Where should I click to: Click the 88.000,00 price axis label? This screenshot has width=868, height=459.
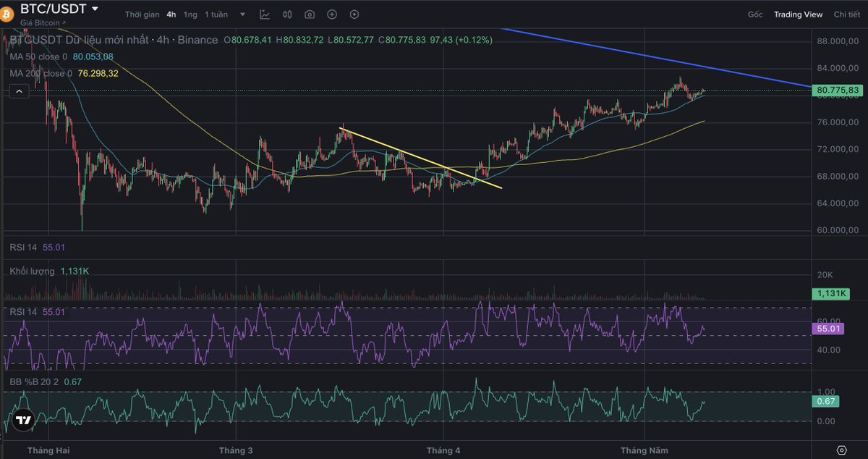click(x=838, y=41)
